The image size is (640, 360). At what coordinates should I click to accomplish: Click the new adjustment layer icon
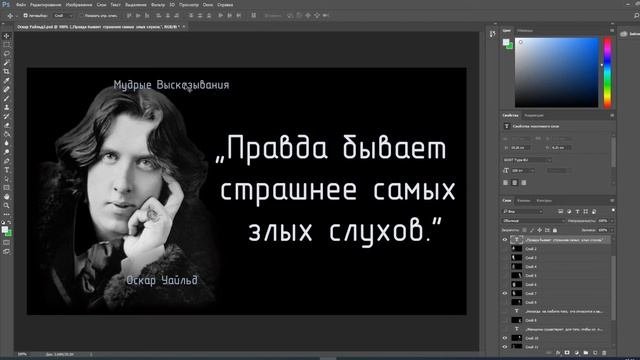pyautogui.click(x=576, y=353)
